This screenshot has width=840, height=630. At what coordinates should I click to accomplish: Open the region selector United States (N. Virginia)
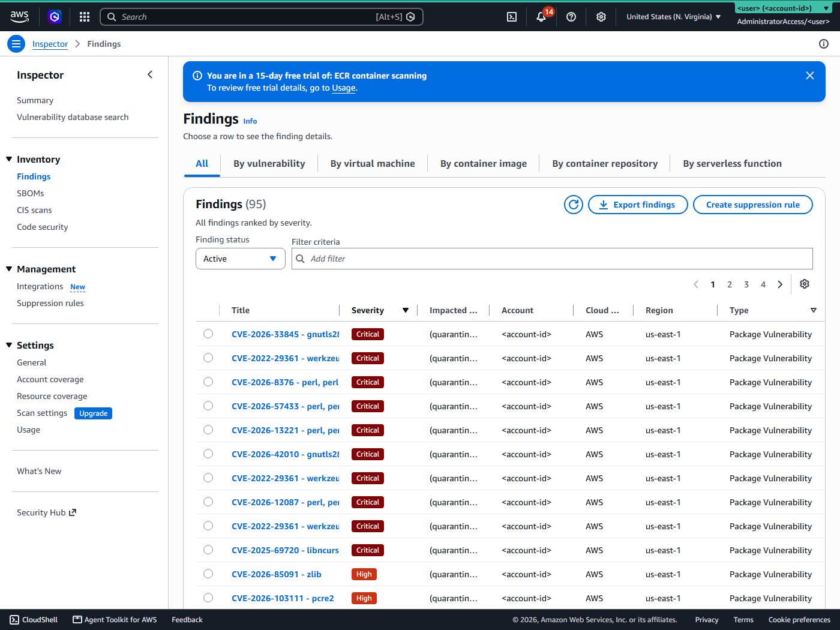pos(673,17)
